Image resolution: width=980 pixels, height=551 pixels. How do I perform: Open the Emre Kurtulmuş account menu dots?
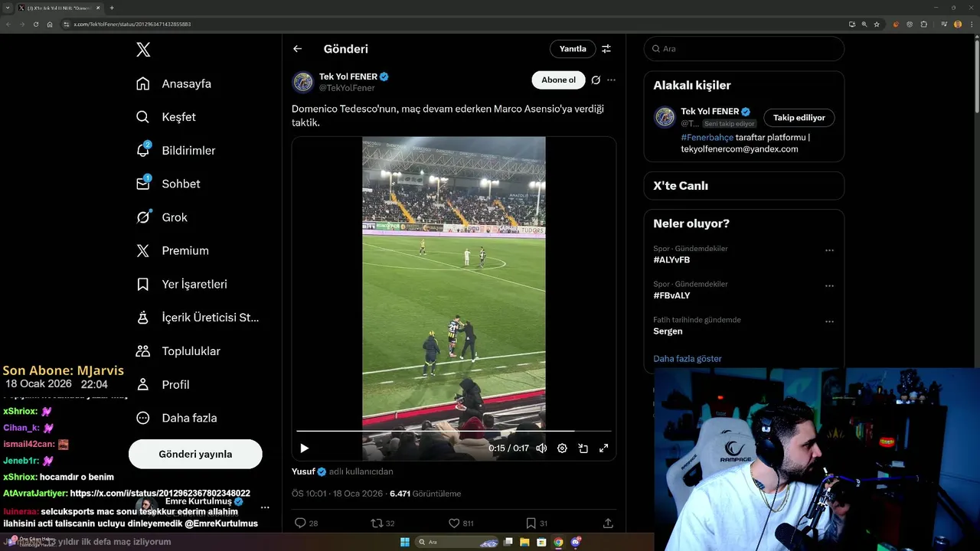(x=265, y=507)
